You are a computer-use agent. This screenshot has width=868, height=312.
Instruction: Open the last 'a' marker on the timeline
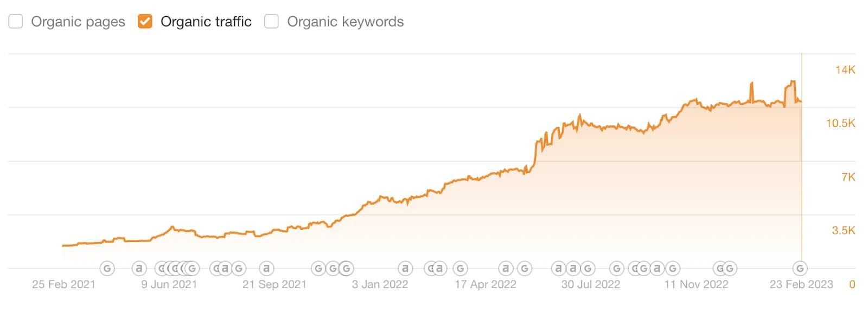(658, 268)
